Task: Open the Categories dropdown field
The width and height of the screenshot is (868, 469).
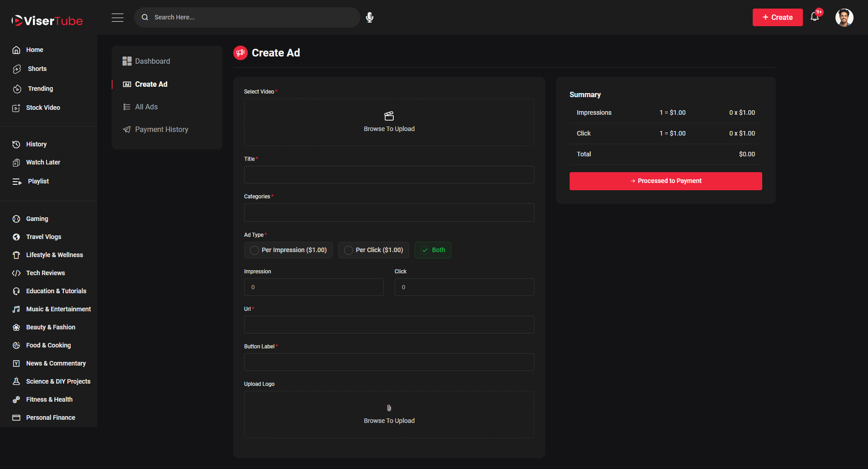Action: click(389, 212)
